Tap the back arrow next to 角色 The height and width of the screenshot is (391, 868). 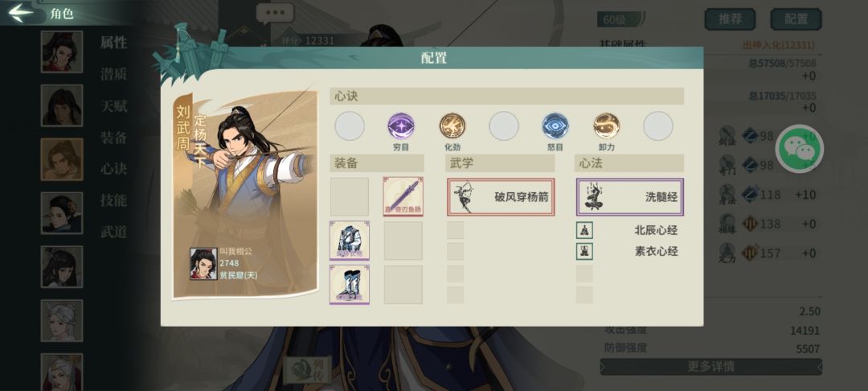[x=21, y=12]
